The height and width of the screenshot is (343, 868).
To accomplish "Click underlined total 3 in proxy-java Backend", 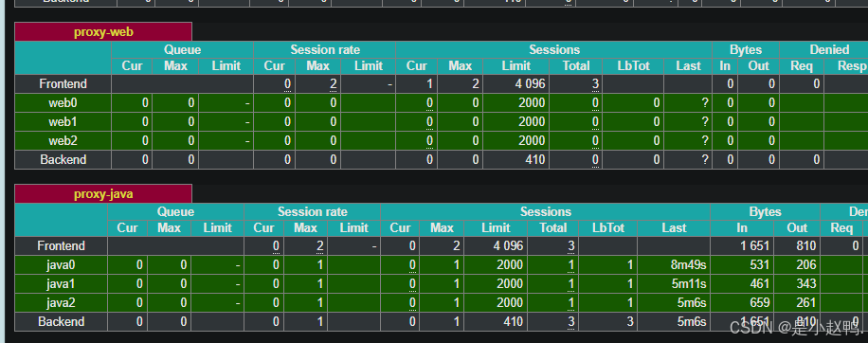I will pos(570,321).
